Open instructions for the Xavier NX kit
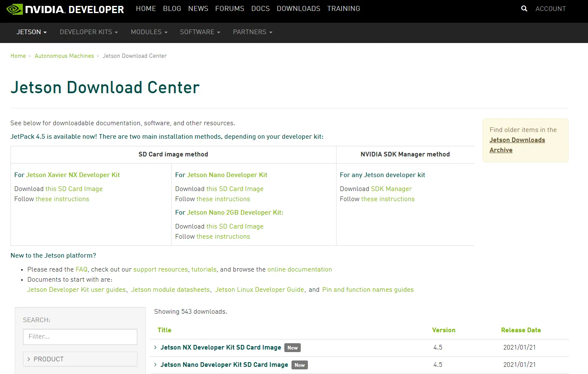The height and width of the screenshot is (374, 588). [62, 199]
